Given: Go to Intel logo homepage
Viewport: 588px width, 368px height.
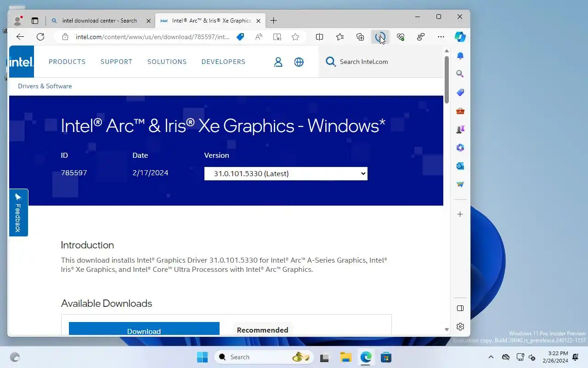Looking at the screenshot, I should [x=21, y=62].
